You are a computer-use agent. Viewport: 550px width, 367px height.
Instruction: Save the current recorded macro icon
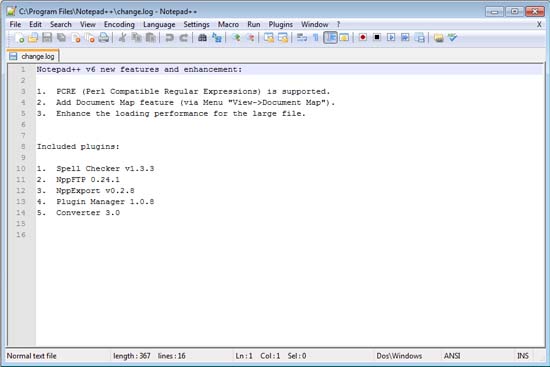point(420,38)
